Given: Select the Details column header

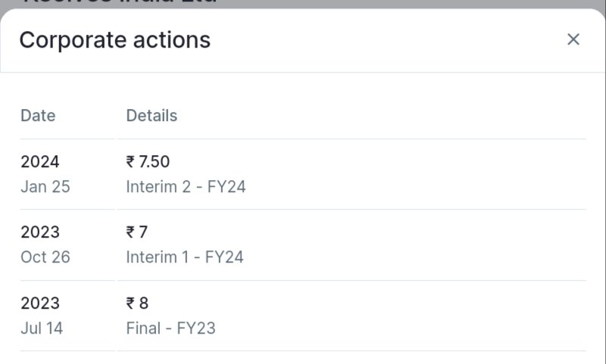Looking at the screenshot, I should point(151,116).
